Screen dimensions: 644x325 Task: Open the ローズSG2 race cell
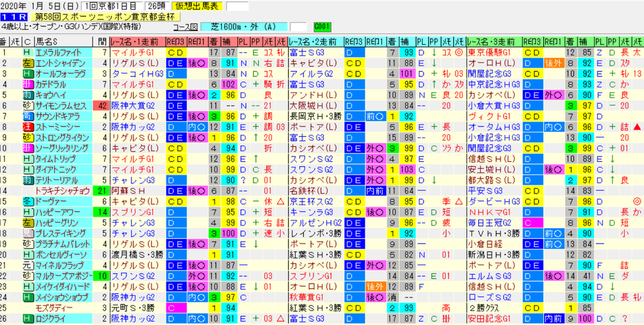[x=494, y=297]
